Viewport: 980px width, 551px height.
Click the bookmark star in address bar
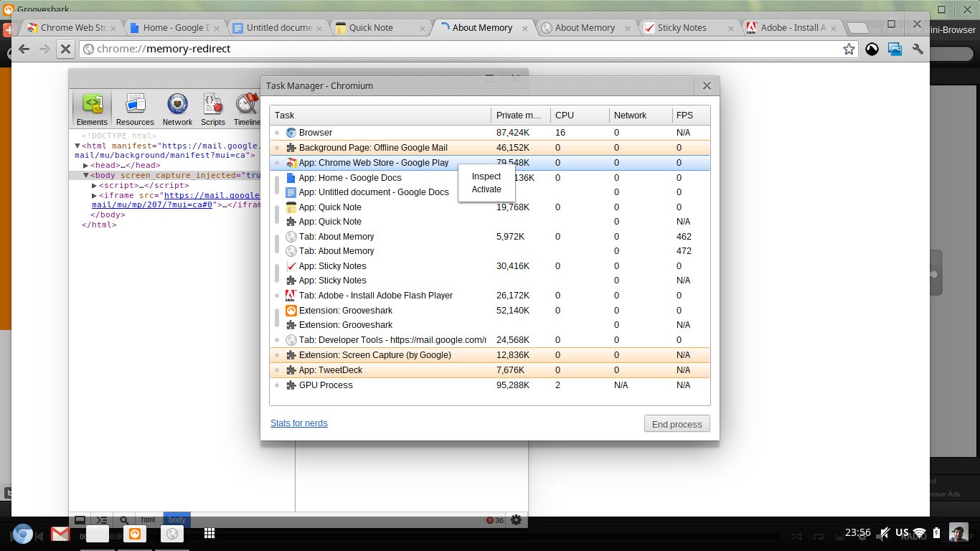tap(849, 49)
